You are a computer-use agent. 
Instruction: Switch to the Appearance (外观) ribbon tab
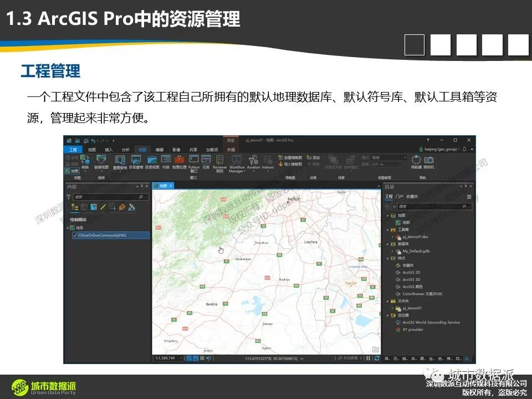click(231, 150)
